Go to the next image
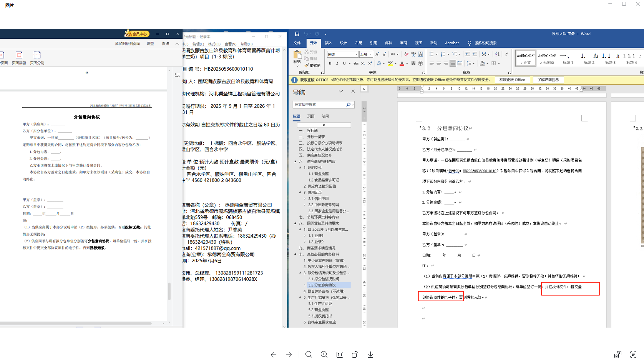The height and width of the screenshot is (363, 644). [289, 355]
